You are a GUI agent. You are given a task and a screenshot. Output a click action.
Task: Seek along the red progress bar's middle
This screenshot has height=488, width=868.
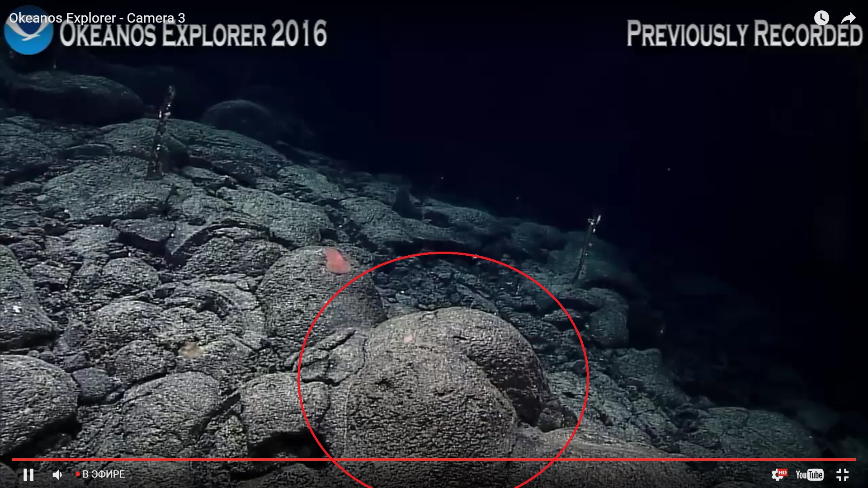[434, 460]
